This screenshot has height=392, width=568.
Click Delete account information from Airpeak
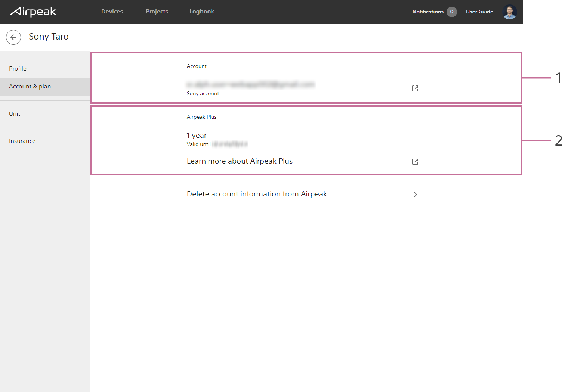click(257, 194)
